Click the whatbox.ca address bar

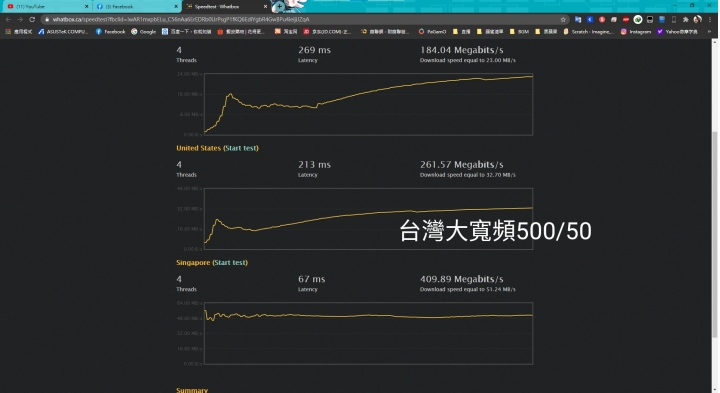[305, 19]
